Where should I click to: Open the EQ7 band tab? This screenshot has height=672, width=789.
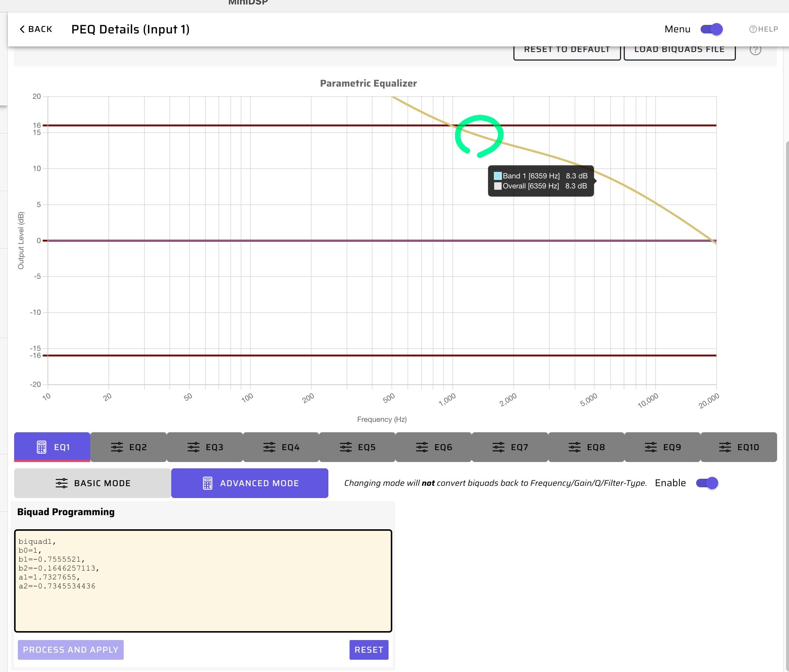pos(510,447)
